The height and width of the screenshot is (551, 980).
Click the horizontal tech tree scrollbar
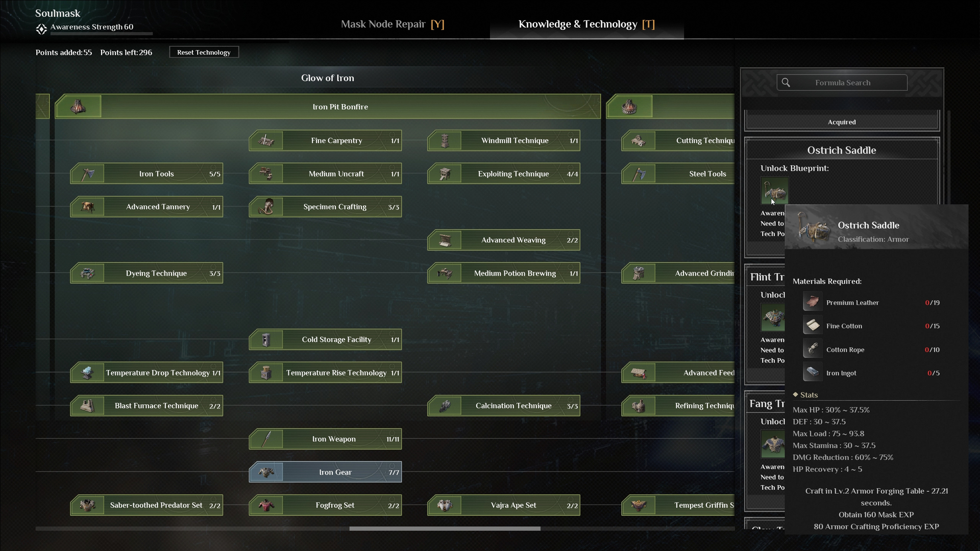(445, 529)
